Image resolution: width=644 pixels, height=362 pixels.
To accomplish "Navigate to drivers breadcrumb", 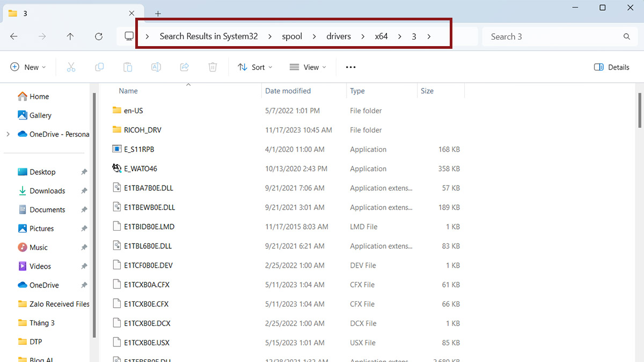I will 339,36.
